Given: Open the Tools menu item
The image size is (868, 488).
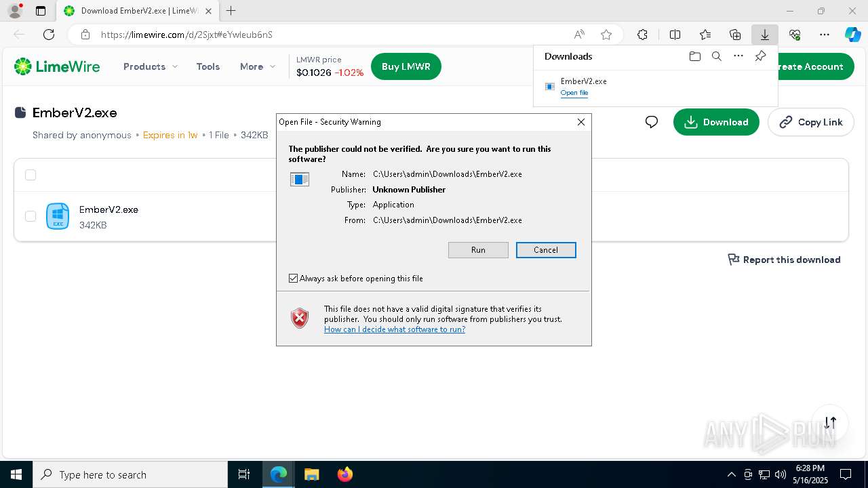Looking at the screenshot, I should pyautogui.click(x=208, y=66).
